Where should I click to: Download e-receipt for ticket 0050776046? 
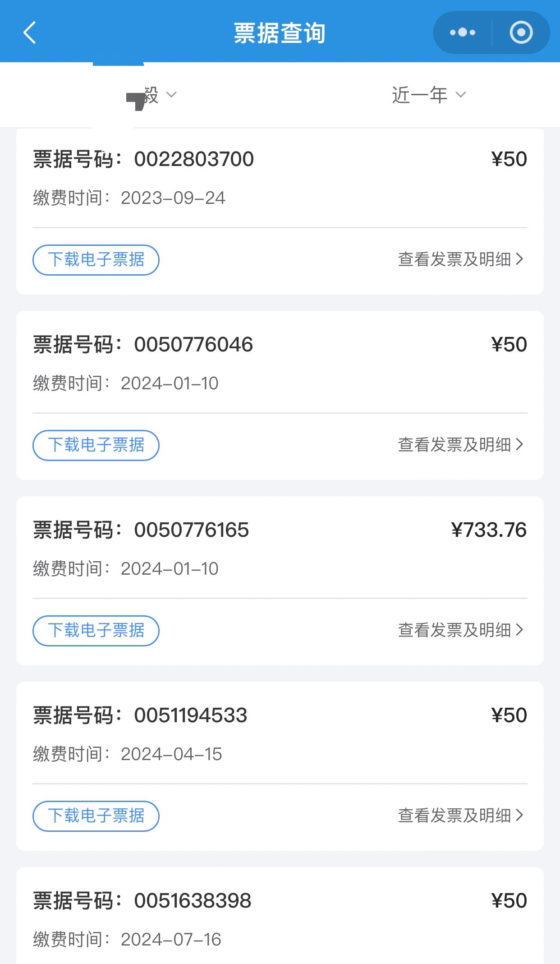click(x=96, y=445)
